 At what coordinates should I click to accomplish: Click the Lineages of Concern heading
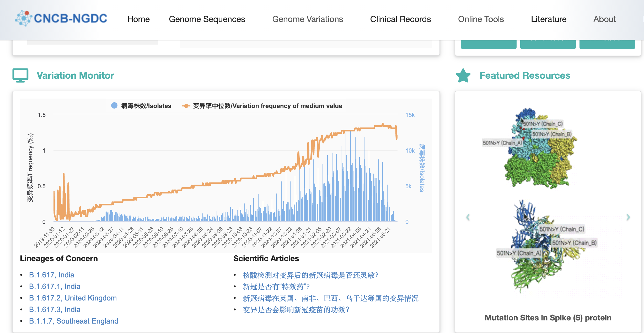click(x=59, y=258)
